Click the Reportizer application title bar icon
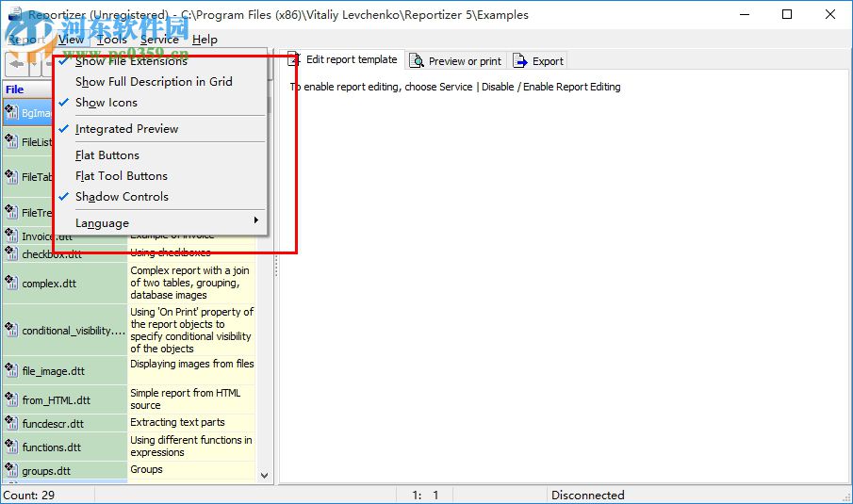Image resolution: width=853 pixels, height=504 pixels. click(15, 14)
